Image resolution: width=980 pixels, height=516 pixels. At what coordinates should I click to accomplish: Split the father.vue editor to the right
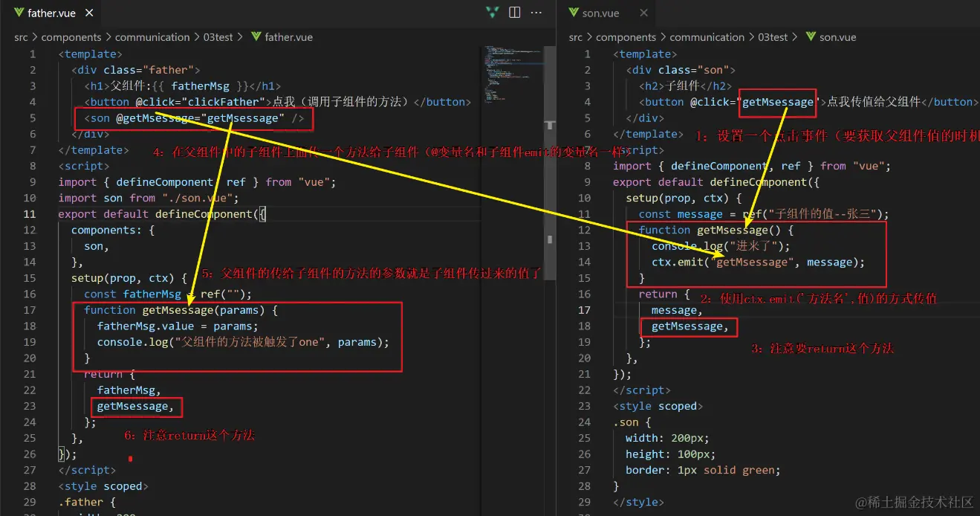click(514, 12)
